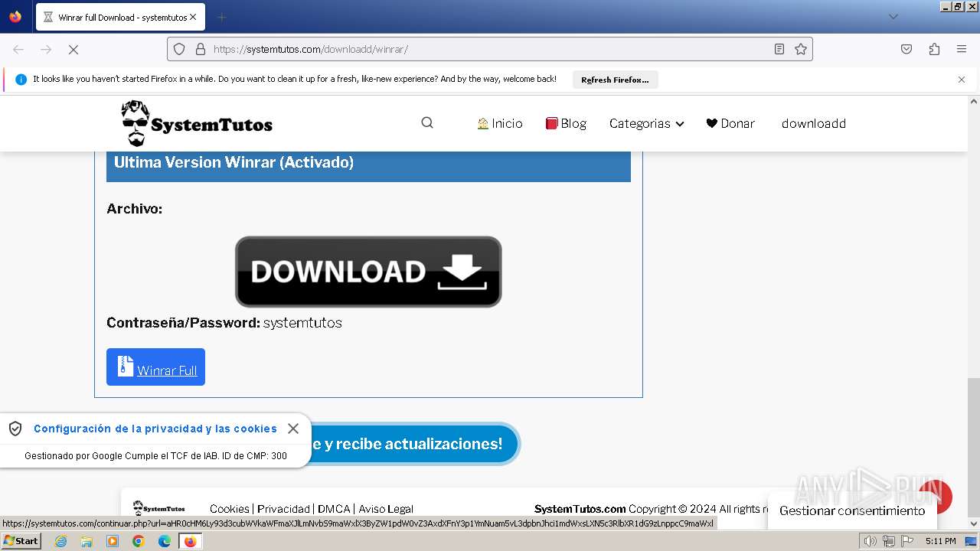This screenshot has width=980, height=551.
Task: Open Save to Pocket
Action: pos(906,49)
